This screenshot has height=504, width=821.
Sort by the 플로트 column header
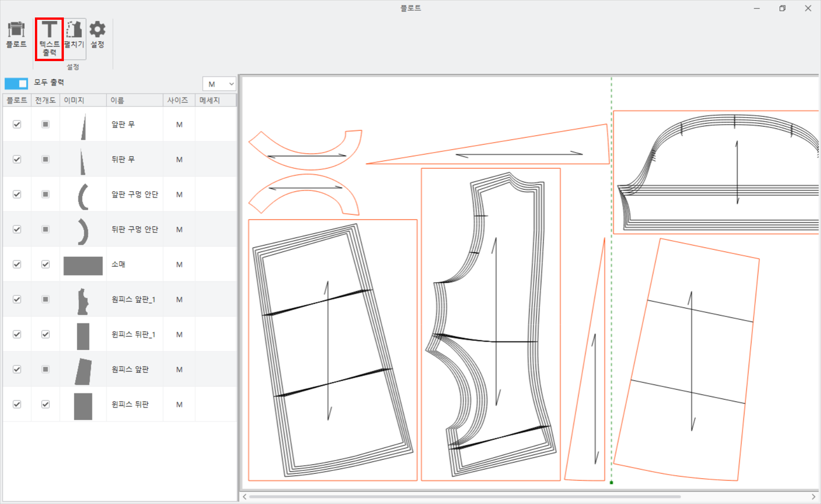click(x=17, y=100)
